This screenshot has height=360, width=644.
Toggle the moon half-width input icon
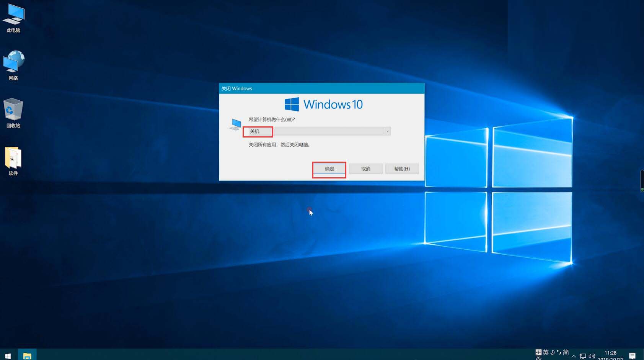click(553, 352)
